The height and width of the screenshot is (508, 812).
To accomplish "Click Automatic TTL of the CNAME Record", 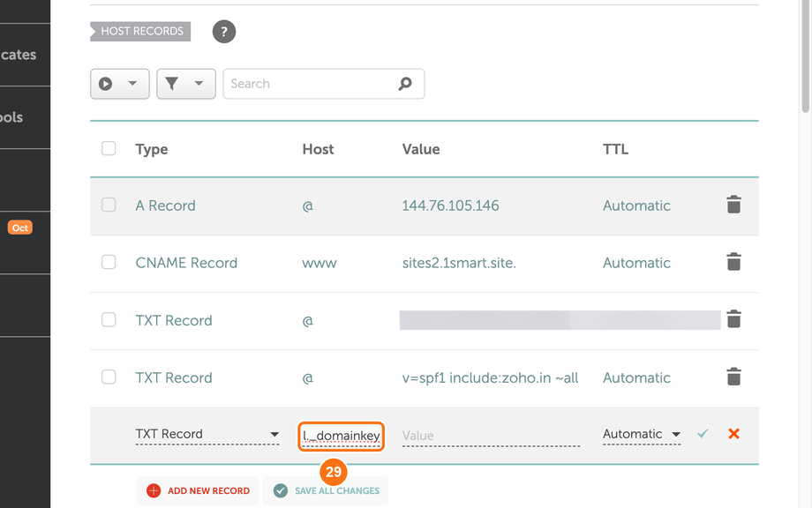I will 636,264.
